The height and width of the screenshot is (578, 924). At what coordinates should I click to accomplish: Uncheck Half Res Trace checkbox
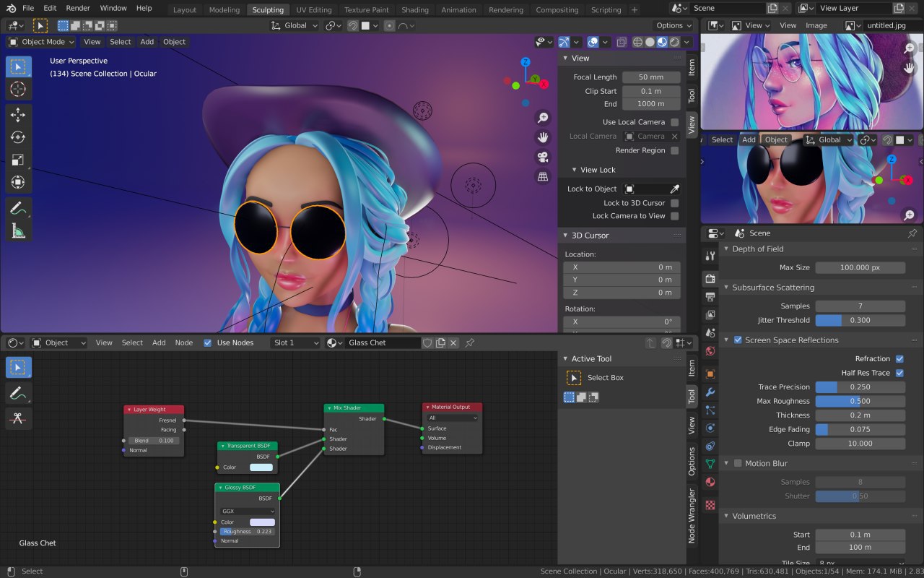tap(899, 373)
